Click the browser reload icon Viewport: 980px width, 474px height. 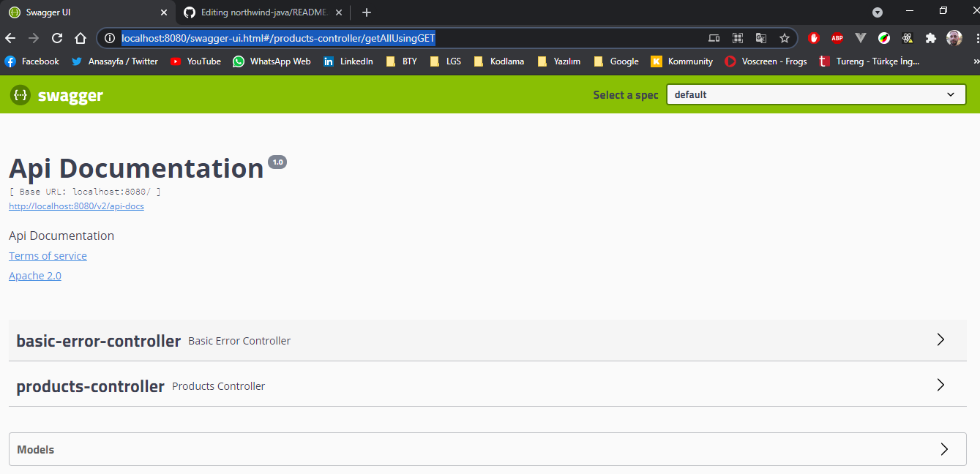[x=56, y=37]
